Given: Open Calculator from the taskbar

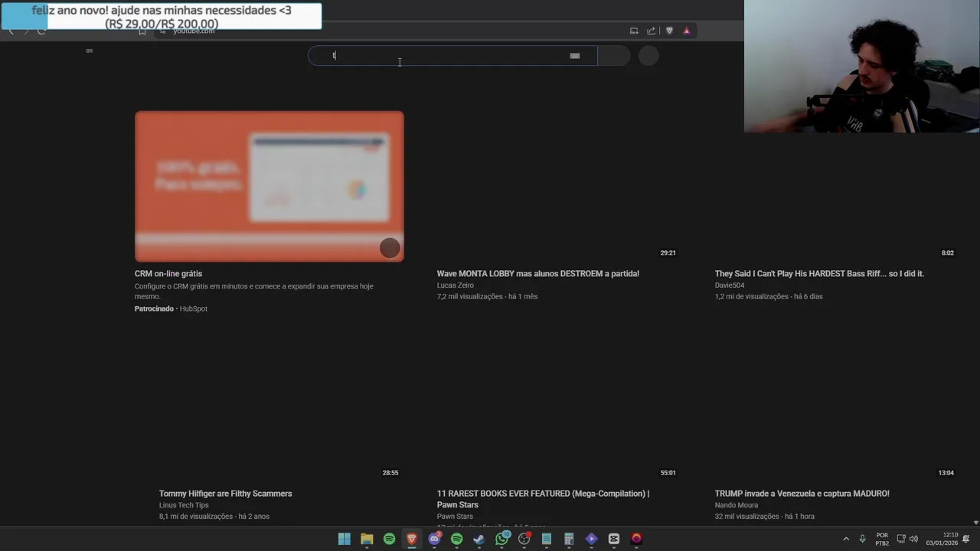Looking at the screenshot, I should coord(569,539).
